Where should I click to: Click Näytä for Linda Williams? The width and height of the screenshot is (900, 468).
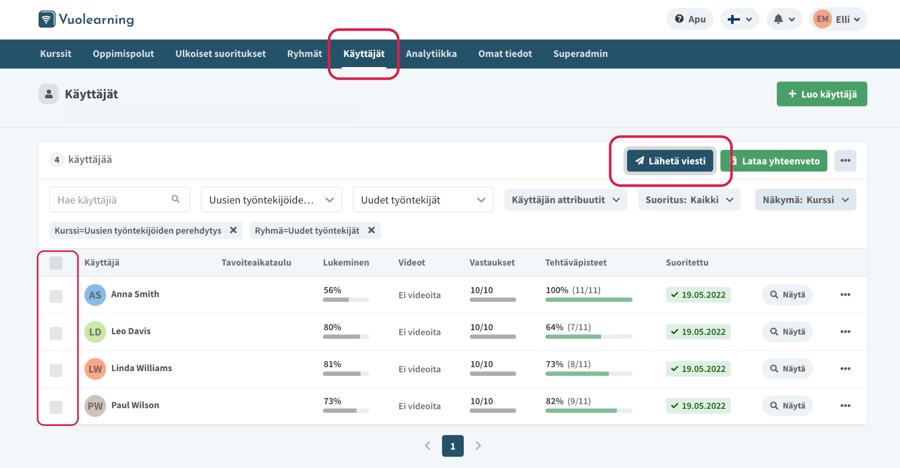(x=787, y=369)
